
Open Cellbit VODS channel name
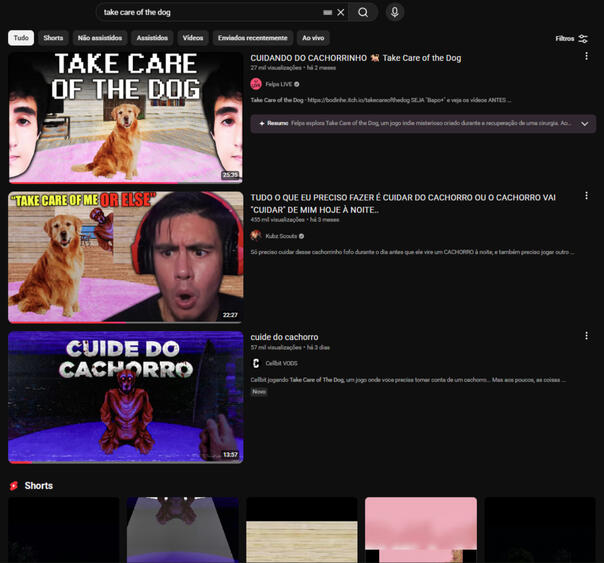pyautogui.click(x=281, y=363)
